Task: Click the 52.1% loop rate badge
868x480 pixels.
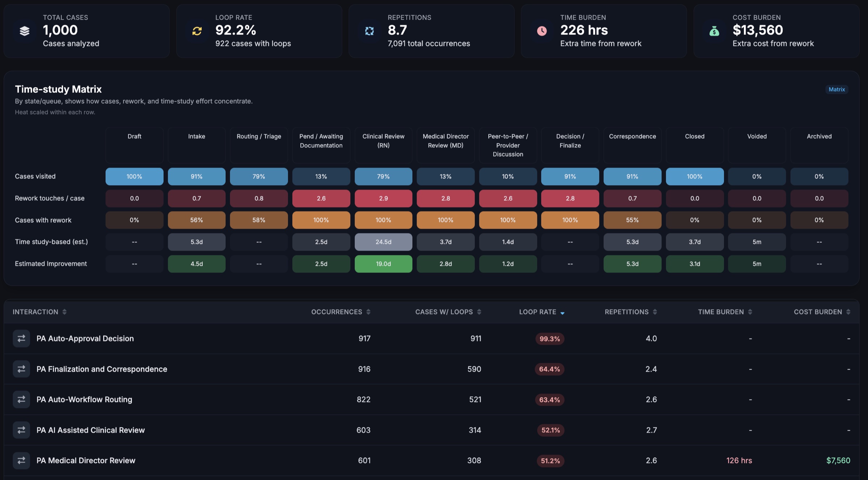Action: (550, 430)
